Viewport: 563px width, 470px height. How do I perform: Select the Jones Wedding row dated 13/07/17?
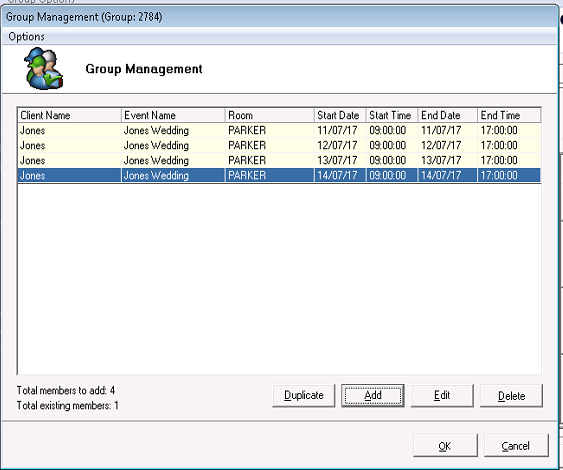coord(279,160)
